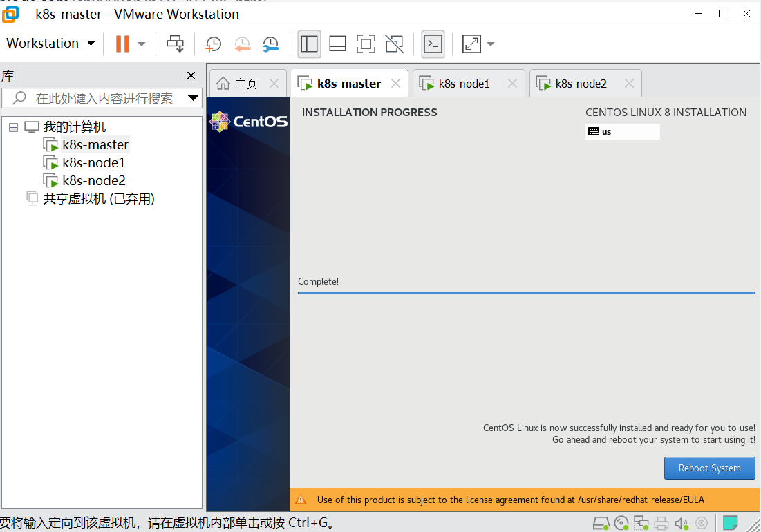Toggle the library sidebar view
761x532 pixels.
[x=309, y=44]
